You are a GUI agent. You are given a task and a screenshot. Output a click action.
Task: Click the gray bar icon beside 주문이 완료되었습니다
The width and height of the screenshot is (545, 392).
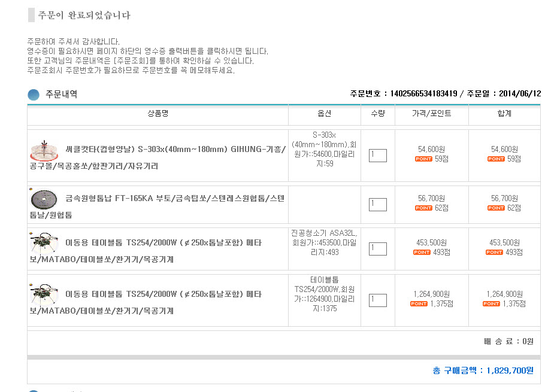click(31, 15)
